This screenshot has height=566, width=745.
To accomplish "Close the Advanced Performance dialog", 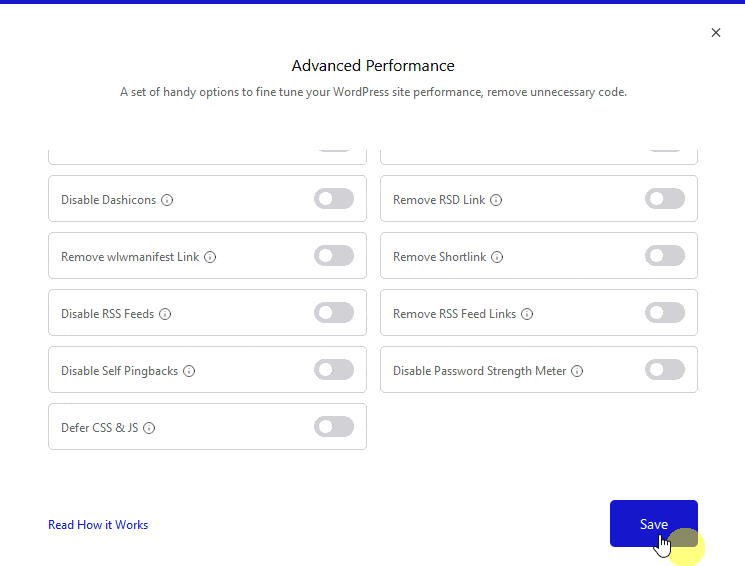I will pos(716,33).
